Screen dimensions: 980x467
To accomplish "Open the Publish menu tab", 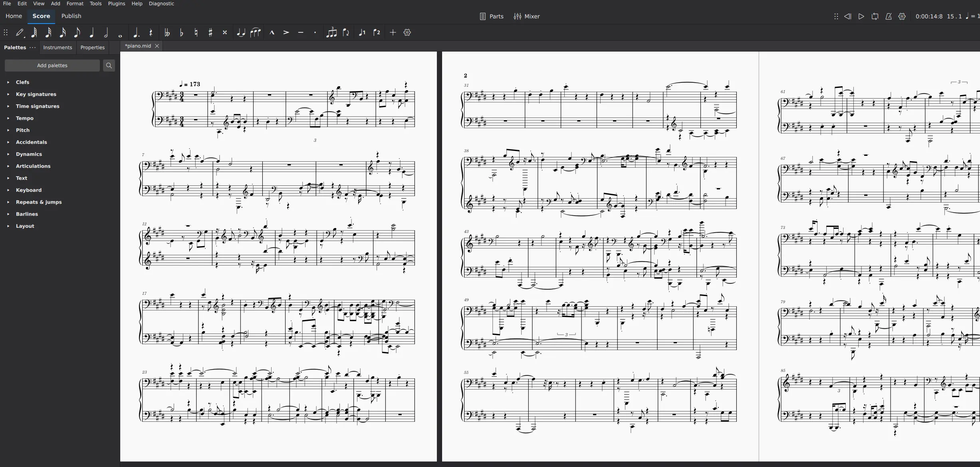I will (x=71, y=16).
